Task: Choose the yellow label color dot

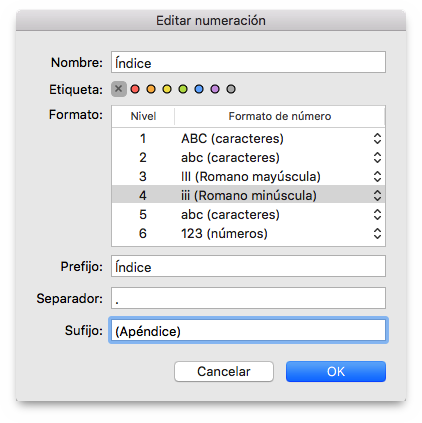Action: coord(167,89)
